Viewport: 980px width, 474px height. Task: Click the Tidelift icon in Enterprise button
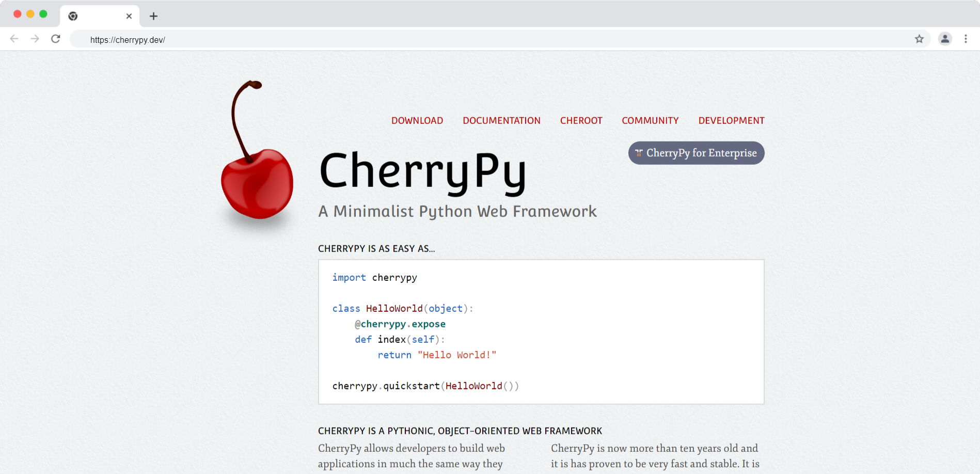coord(639,153)
